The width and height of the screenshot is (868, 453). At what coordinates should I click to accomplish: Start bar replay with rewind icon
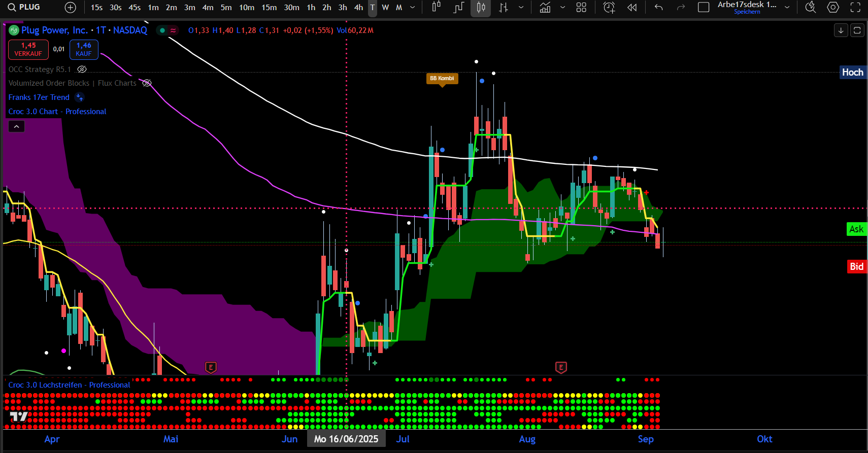pyautogui.click(x=632, y=8)
